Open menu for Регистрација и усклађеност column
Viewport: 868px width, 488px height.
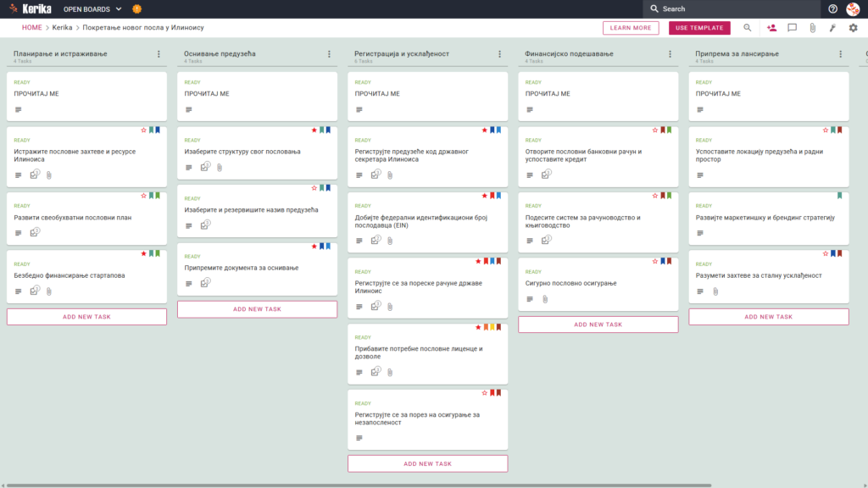tap(500, 54)
